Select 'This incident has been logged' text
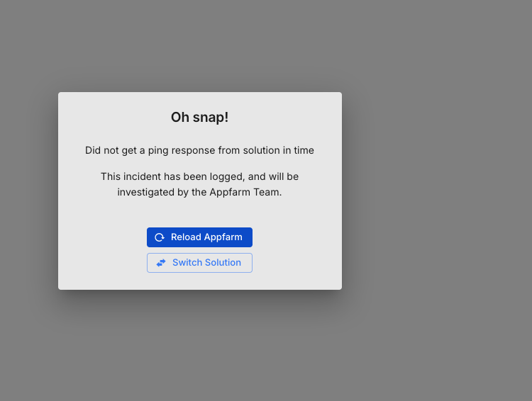This screenshot has width=532, height=401. pyautogui.click(x=199, y=184)
